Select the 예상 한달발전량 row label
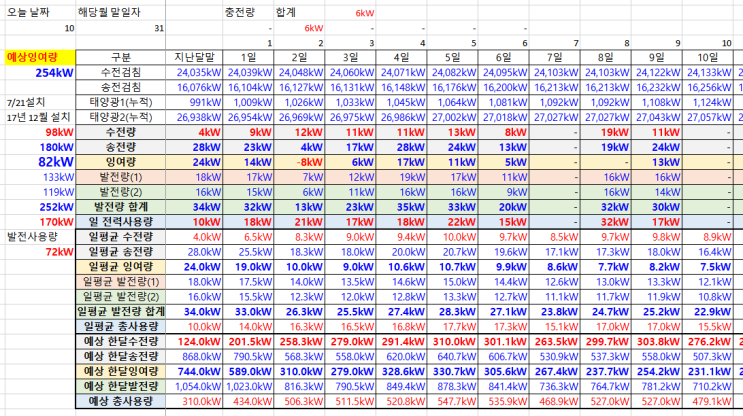 [120, 386]
